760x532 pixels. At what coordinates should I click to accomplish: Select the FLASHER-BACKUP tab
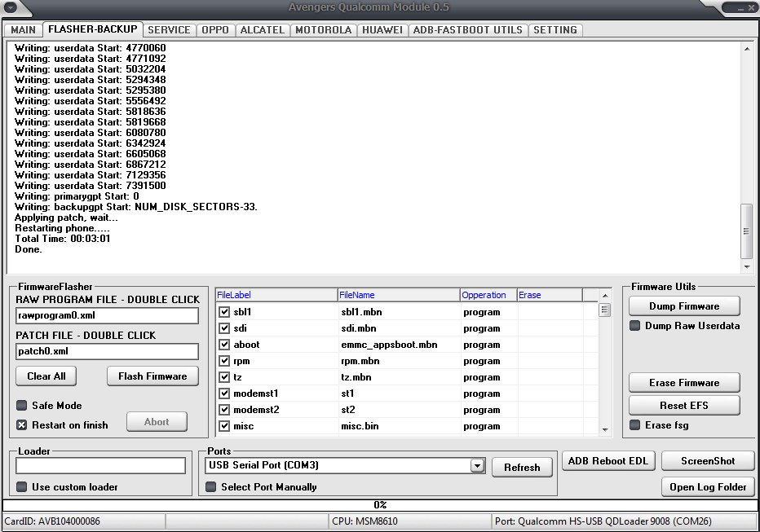[93, 29]
